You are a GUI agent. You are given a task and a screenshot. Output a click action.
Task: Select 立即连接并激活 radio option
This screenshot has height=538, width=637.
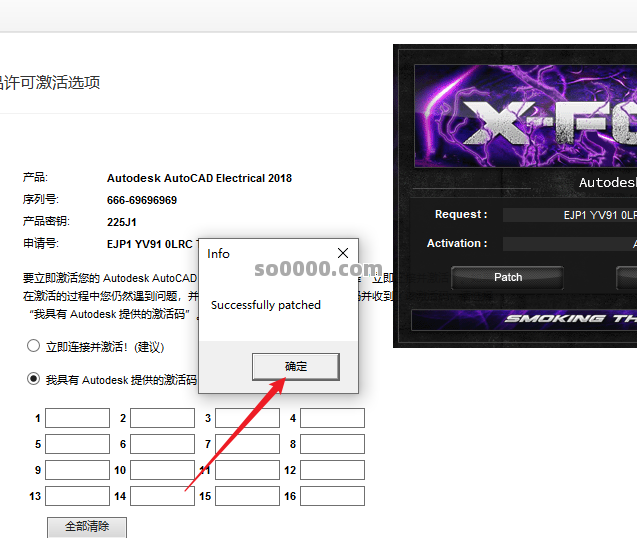point(33,346)
